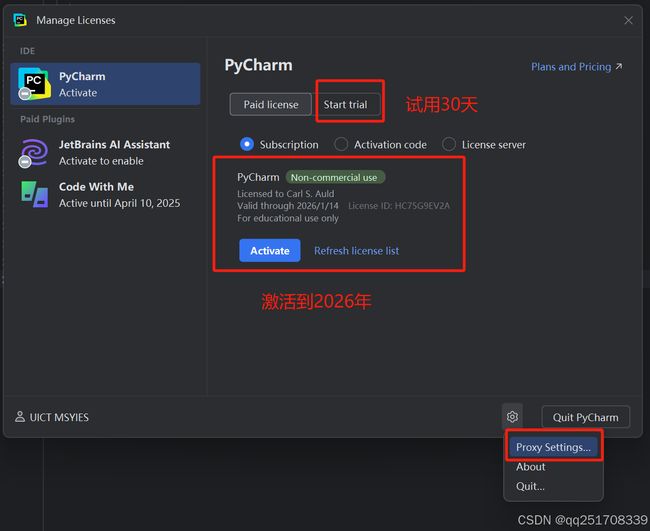Choose the License server radio option

(449, 144)
